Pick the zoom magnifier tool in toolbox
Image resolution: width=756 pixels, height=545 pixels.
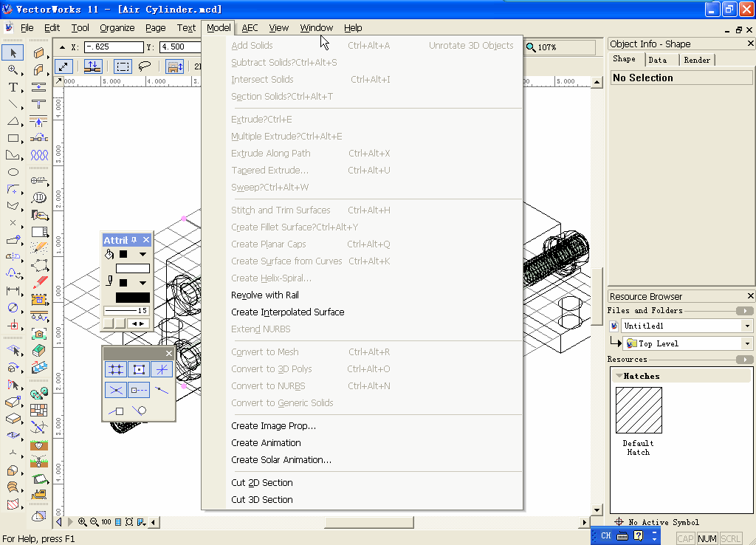click(x=13, y=70)
